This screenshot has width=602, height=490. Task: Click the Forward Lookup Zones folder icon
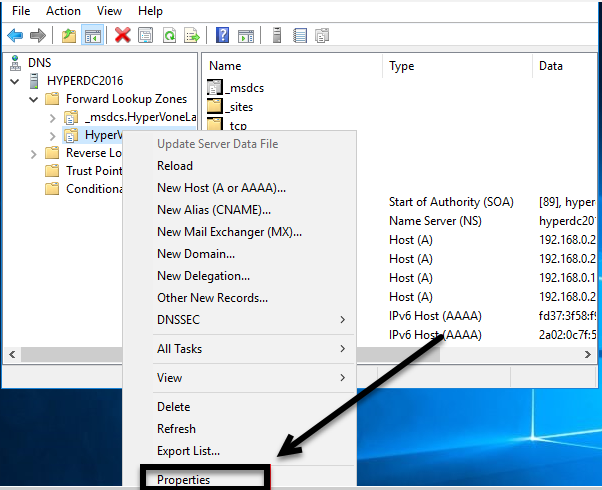click(52, 99)
